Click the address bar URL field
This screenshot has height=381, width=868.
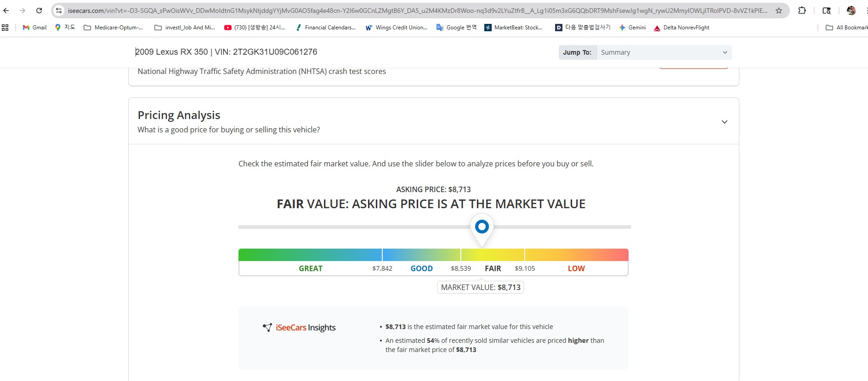pyautogui.click(x=414, y=11)
